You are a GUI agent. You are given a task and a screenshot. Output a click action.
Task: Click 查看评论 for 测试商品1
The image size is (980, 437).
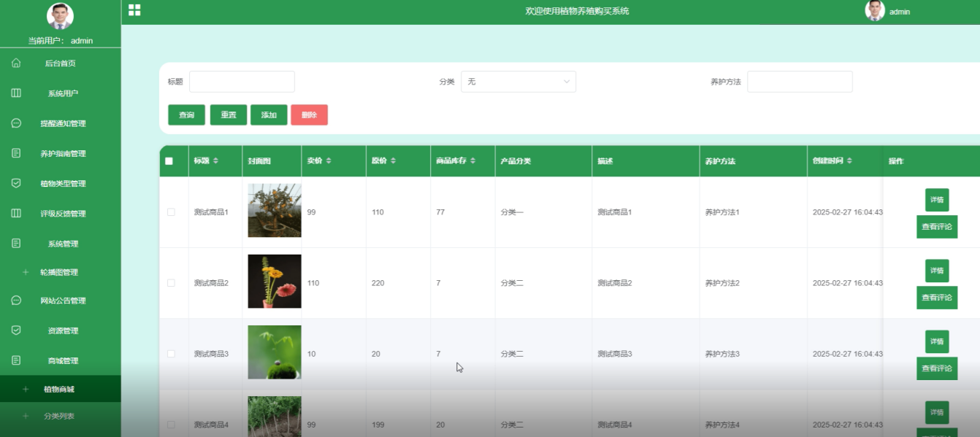(x=937, y=227)
